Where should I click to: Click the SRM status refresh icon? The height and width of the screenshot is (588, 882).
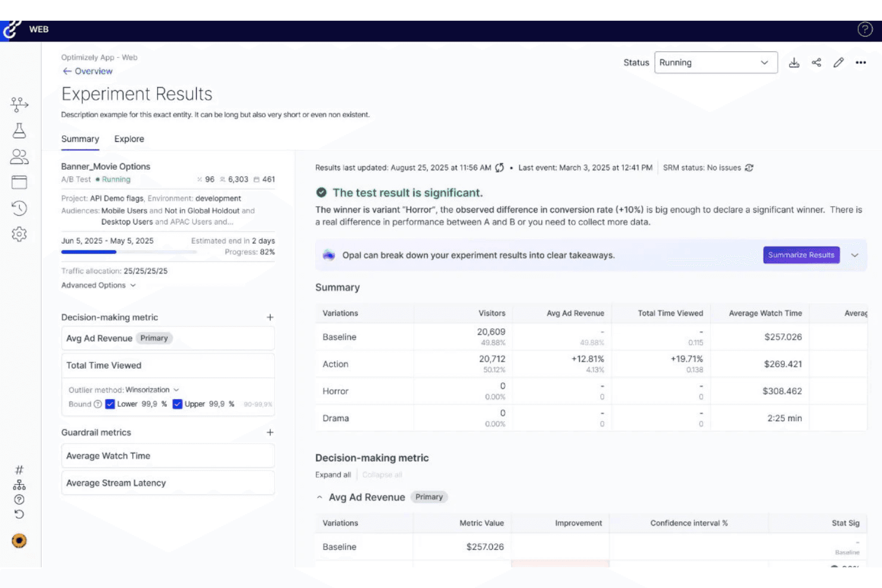point(749,168)
